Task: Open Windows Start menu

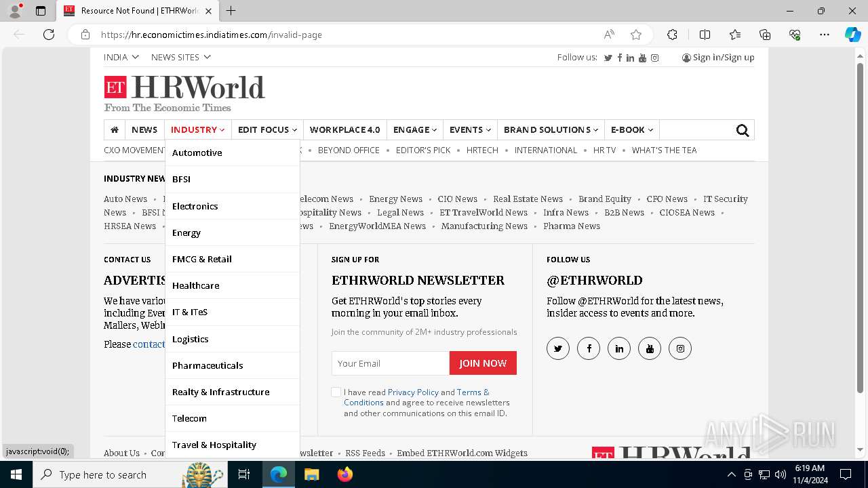Action: [16, 474]
